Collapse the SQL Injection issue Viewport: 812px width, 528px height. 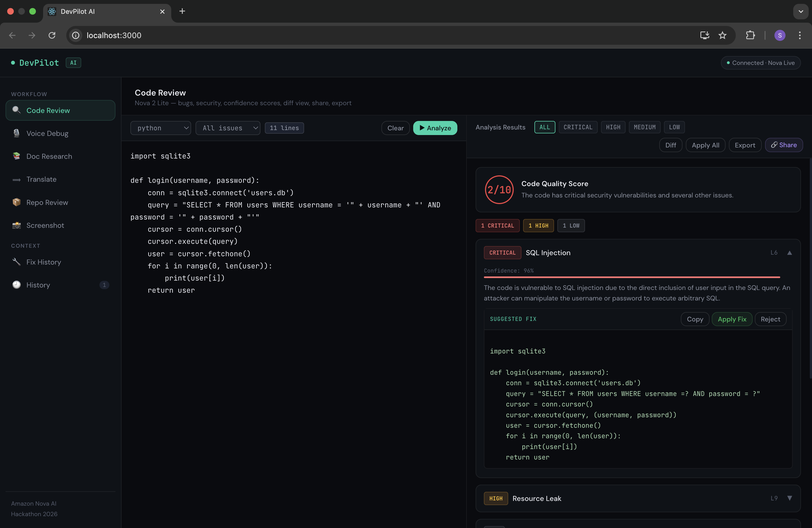pyautogui.click(x=789, y=253)
